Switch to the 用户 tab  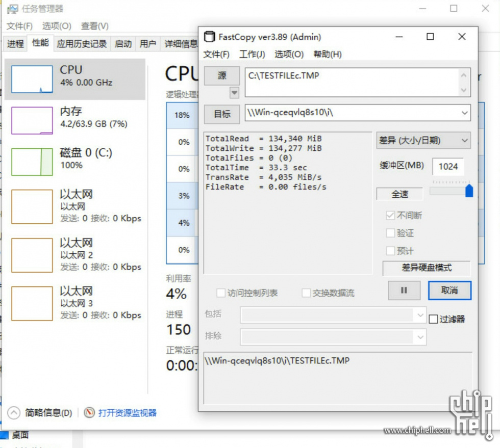click(x=147, y=44)
